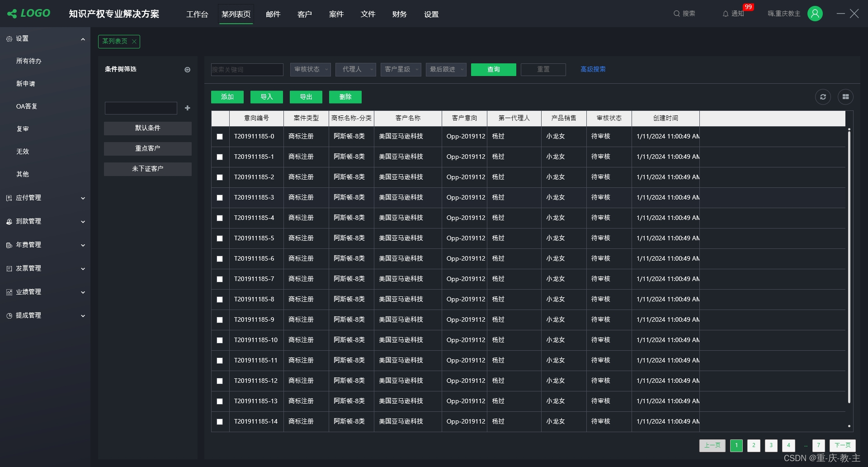Image resolution: width=868 pixels, height=467 pixels.
Task: Click the table refresh icon
Action: pyautogui.click(x=823, y=97)
